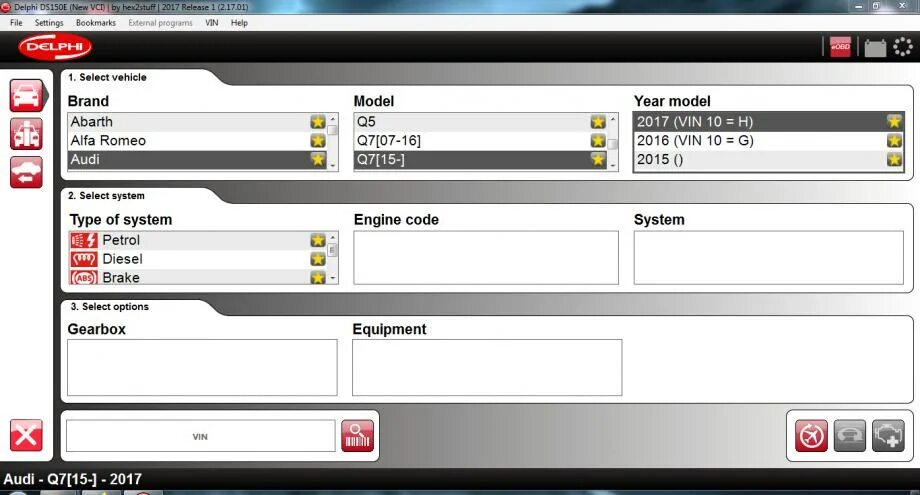Click the Petrol system type icon
The image size is (920, 495).
point(83,240)
